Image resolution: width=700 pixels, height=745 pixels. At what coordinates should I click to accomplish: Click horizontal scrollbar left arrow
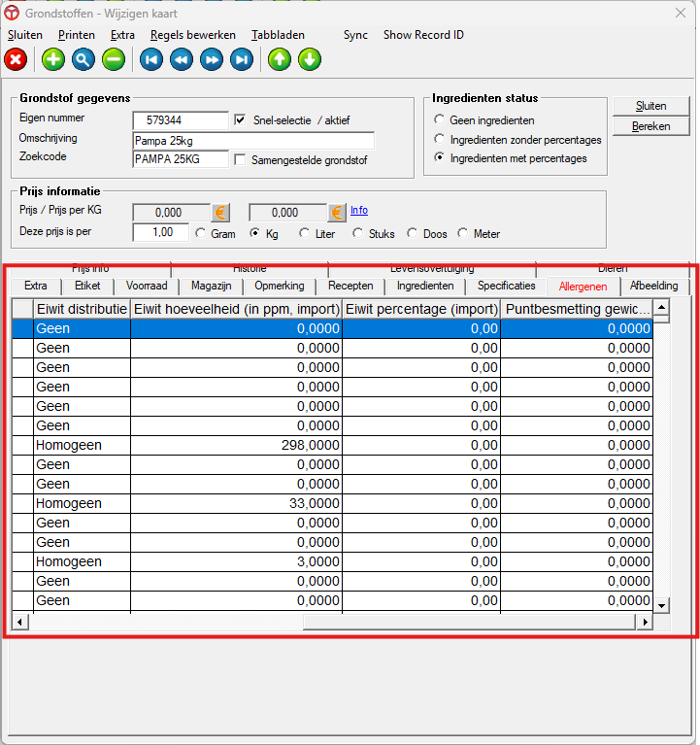19,622
